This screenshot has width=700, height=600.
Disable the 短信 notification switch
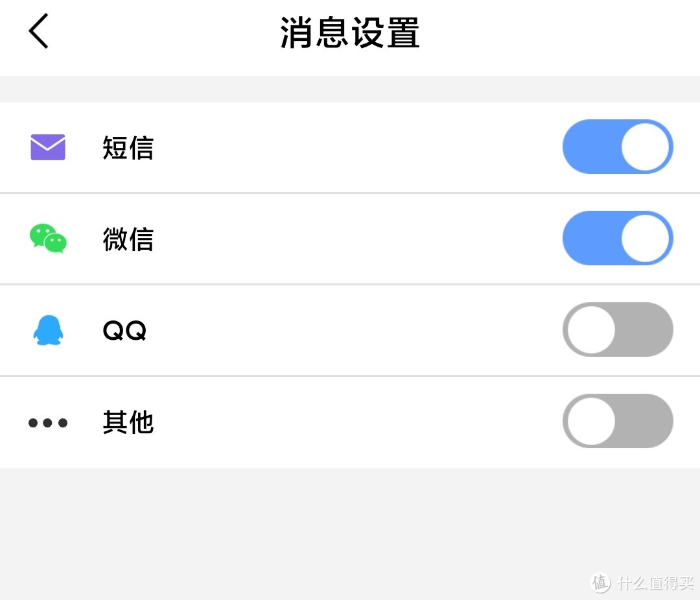(618, 147)
